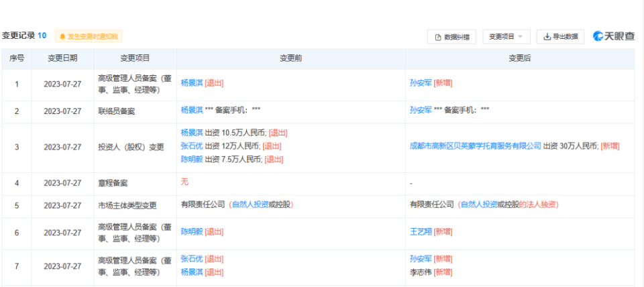
Task: Click the 变更记录 10 section title
Action: coord(24,36)
